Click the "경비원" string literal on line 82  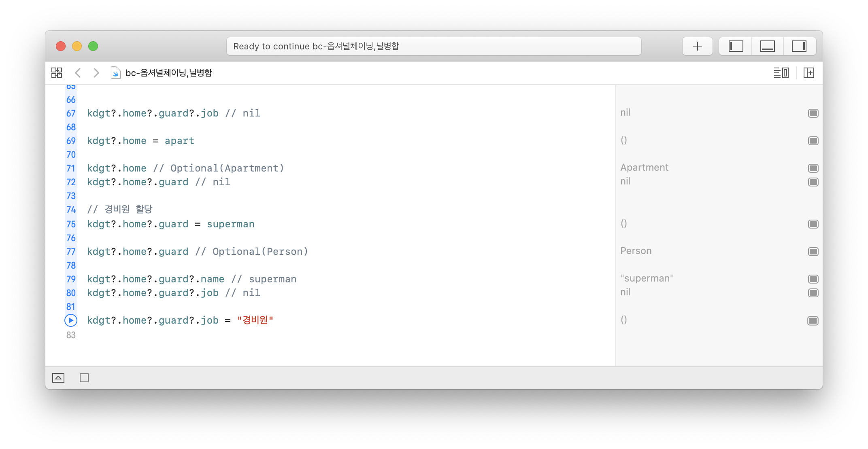255,320
